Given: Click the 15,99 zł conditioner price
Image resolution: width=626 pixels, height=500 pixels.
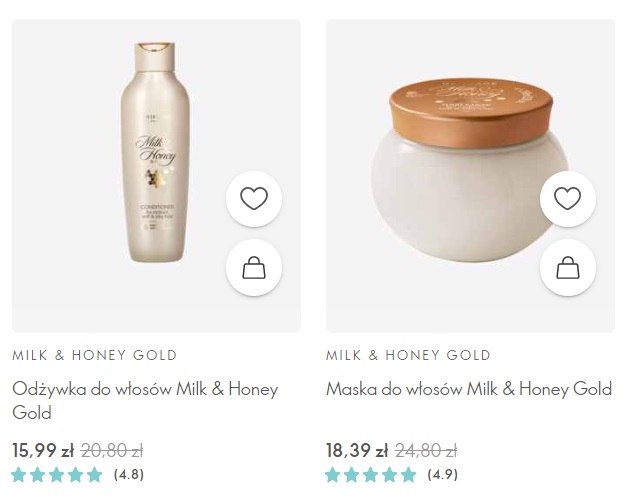Looking at the screenshot, I should [43, 450].
